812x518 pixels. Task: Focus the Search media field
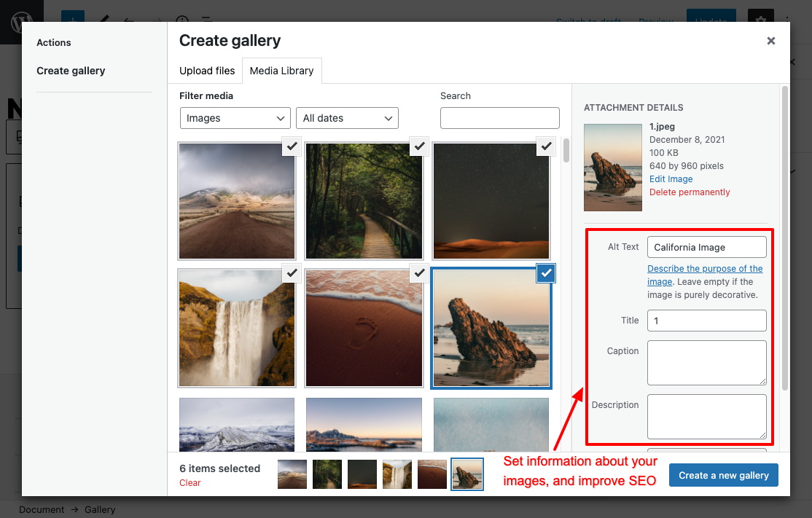click(x=500, y=118)
